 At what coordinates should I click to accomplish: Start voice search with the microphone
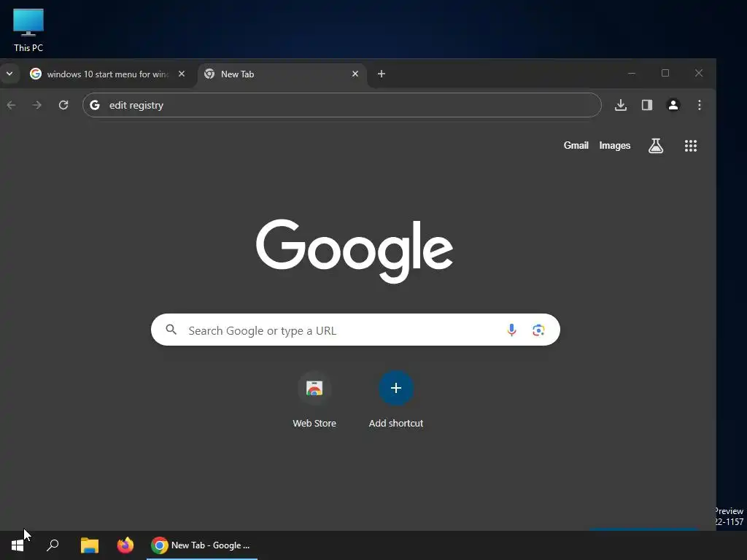point(511,330)
